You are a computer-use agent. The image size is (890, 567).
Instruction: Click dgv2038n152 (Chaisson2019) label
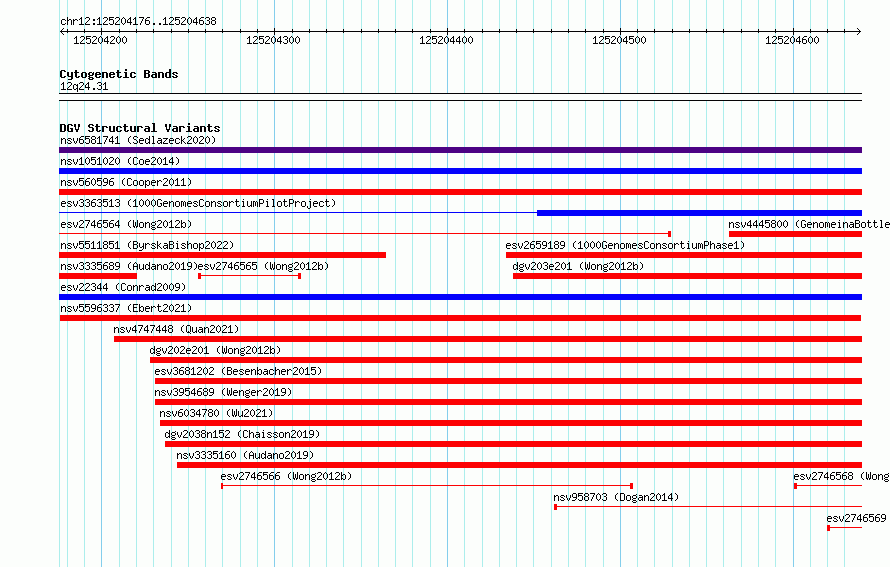(x=242, y=434)
